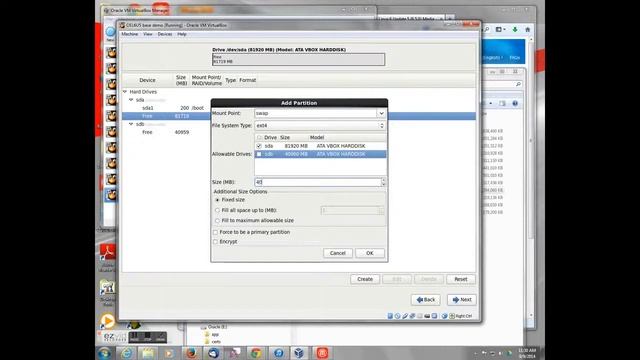Viewport: 640px width, 360px height.
Task: Open the Machine menu
Action: (130, 34)
